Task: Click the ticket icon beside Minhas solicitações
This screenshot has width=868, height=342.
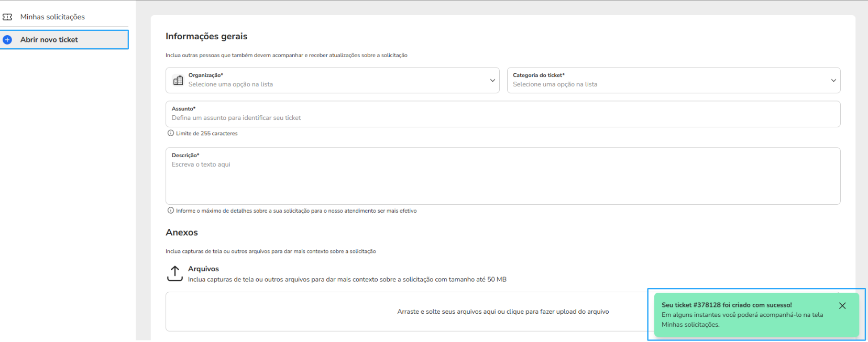Action: (x=7, y=17)
